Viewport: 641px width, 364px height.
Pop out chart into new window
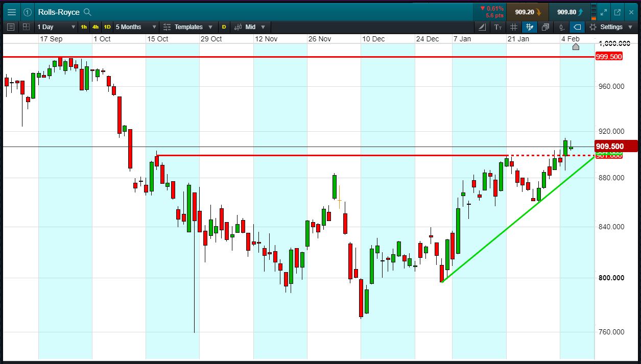coord(618,12)
